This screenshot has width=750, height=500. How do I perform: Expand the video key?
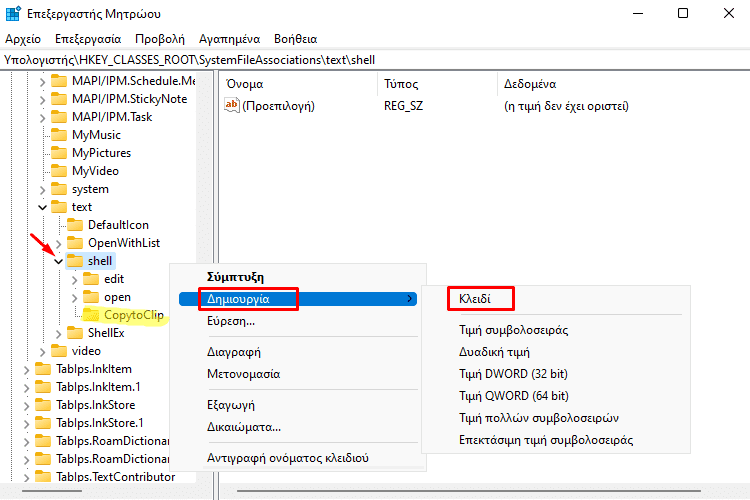[x=43, y=352]
